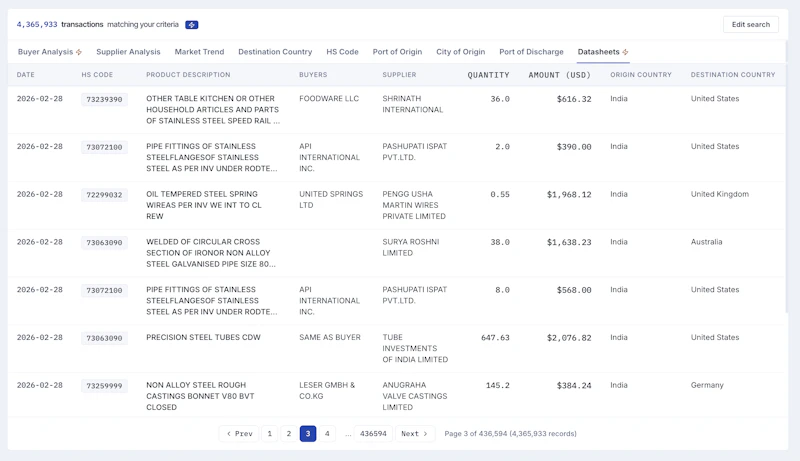Click the PRECISION STEEL TUBES CDW description

point(203,337)
